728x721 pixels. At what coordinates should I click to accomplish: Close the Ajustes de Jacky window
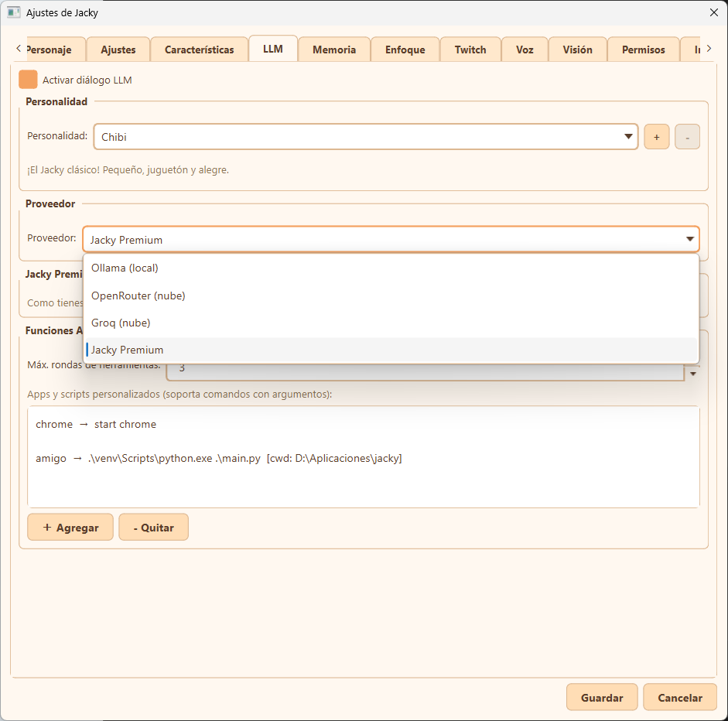[713, 12]
